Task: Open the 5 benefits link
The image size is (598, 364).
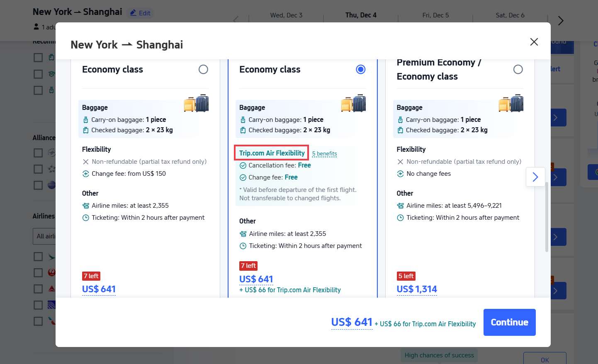Action: point(324,154)
